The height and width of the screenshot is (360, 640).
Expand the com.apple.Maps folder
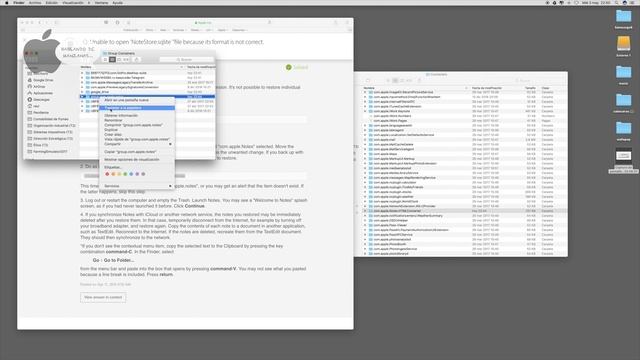(365, 154)
